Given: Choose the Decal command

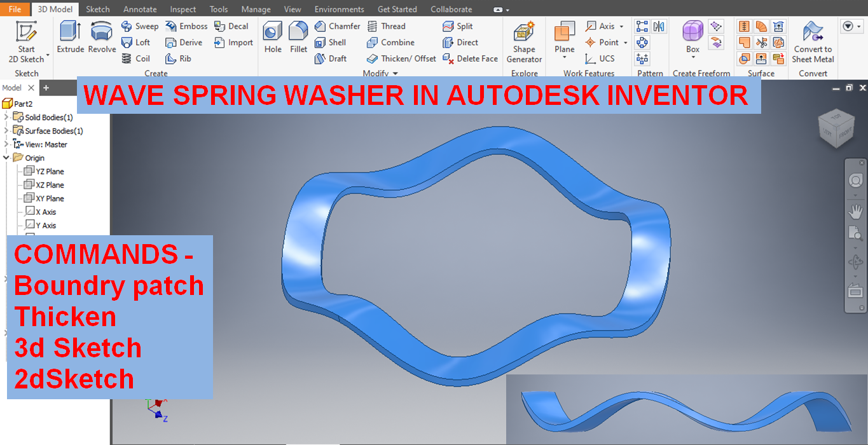Looking at the screenshot, I should coord(231,26).
